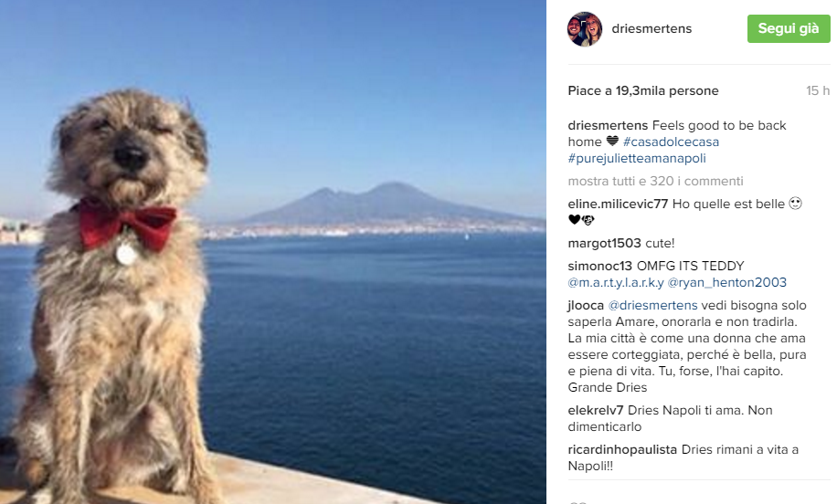This screenshot has height=504, width=837.
Task: Open ricardinhopaulista commenter profile
Action: (622, 449)
